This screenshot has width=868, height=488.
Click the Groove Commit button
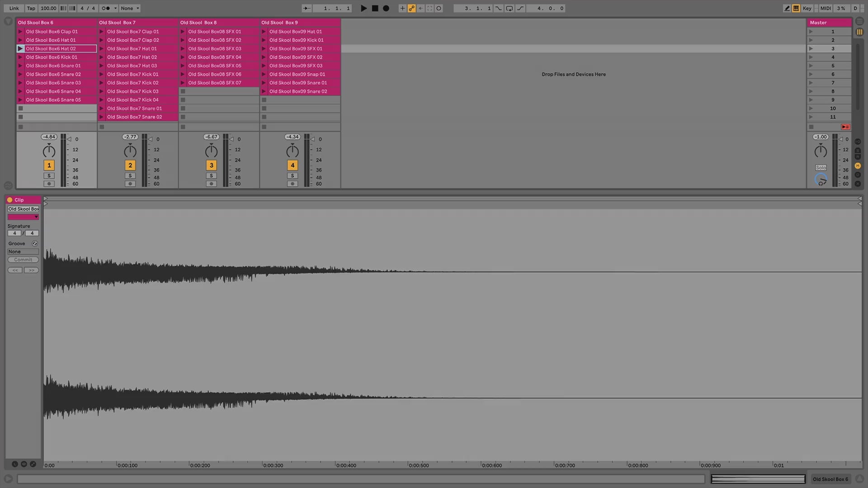pyautogui.click(x=23, y=260)
